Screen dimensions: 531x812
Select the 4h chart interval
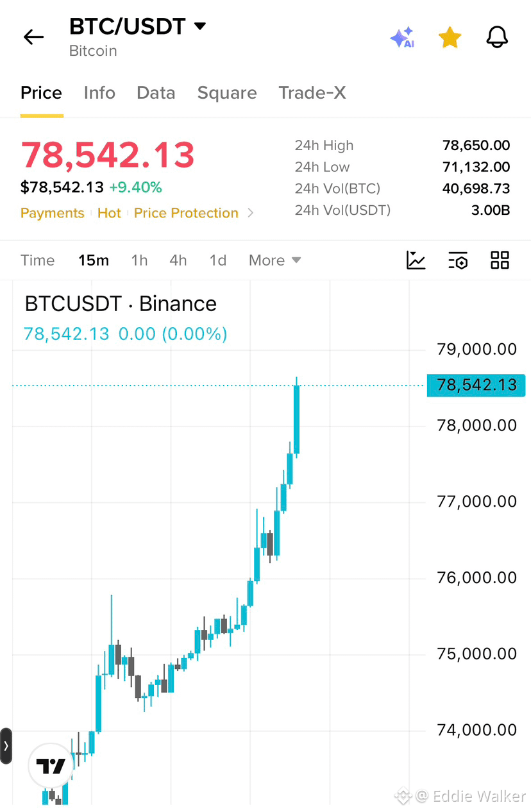click(x=178, y=260)
